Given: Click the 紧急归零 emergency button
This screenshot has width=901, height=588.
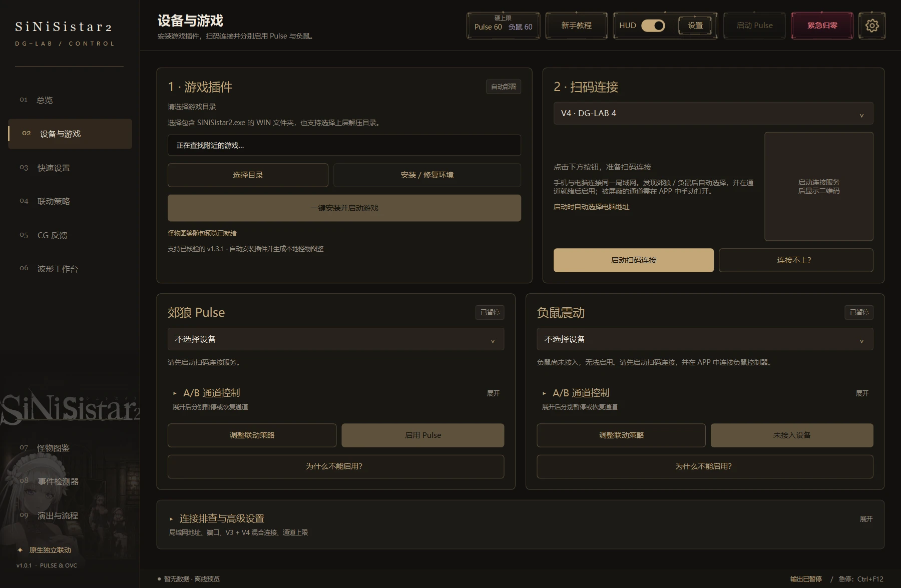Looking at the screenshot, I should [x=822, y=26].
